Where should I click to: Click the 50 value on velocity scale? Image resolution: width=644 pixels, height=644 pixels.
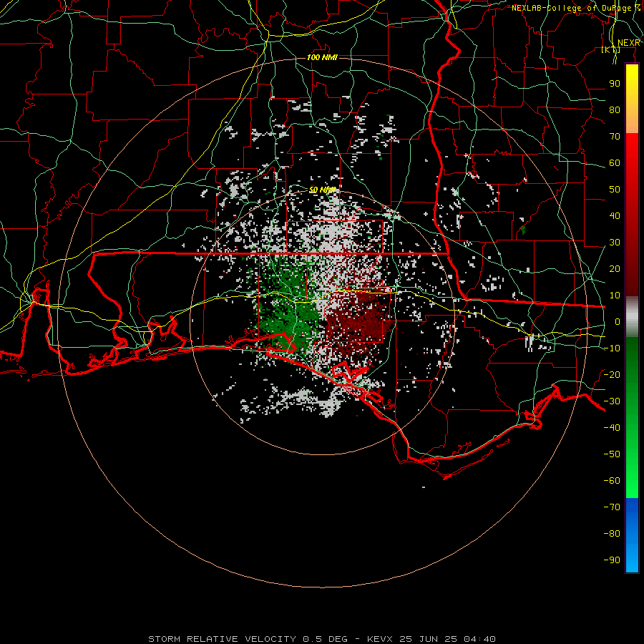coord(615,190)
